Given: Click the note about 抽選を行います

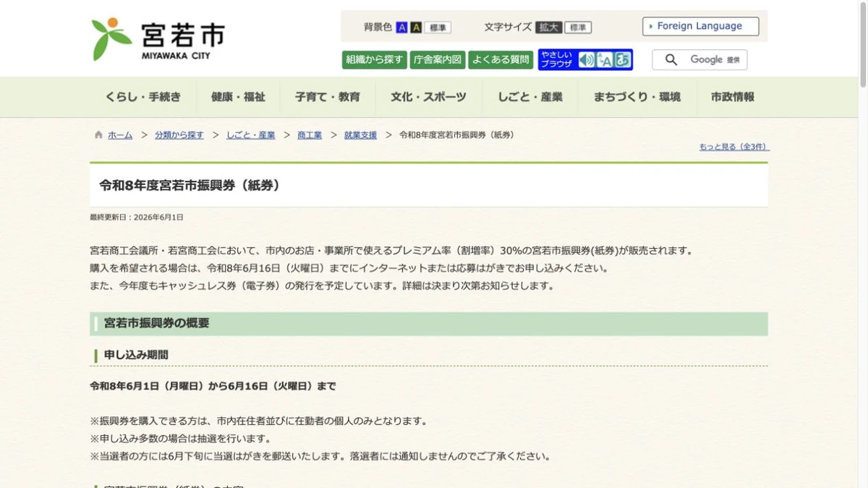Looking at the screenshot, I should (x=180, y=438).
